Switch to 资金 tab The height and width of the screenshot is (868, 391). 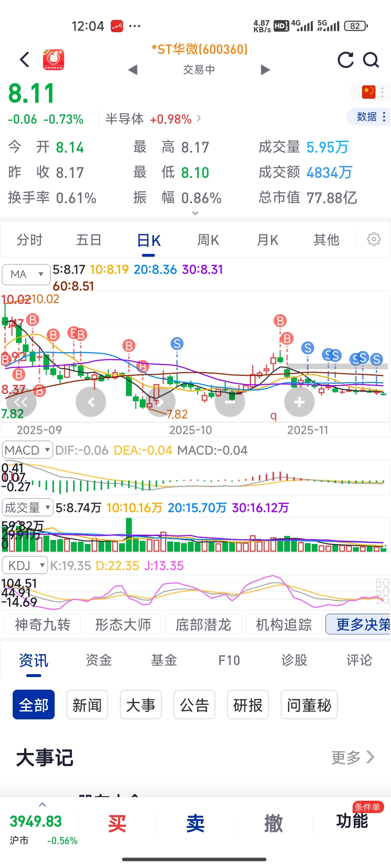point(99,660)
